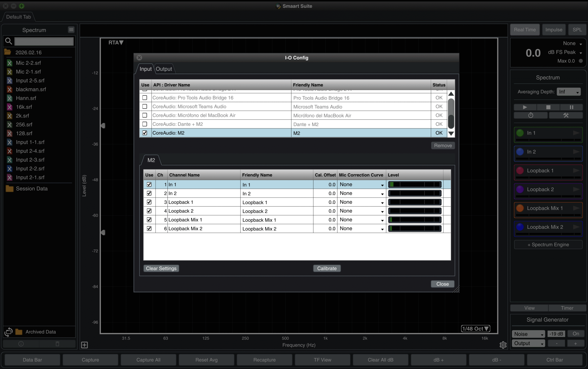
Task: Click the trash delete icon in data bar
Action: (x=57, y=344)
